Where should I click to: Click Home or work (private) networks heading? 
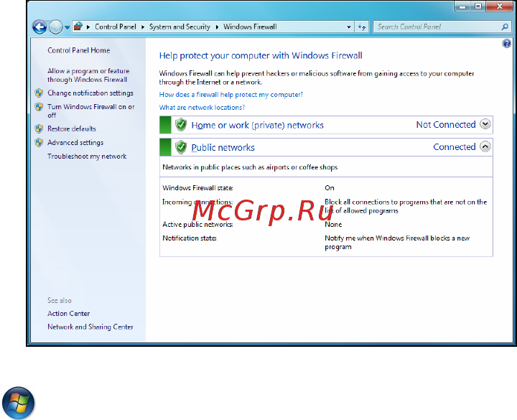[x=258, y=125]
